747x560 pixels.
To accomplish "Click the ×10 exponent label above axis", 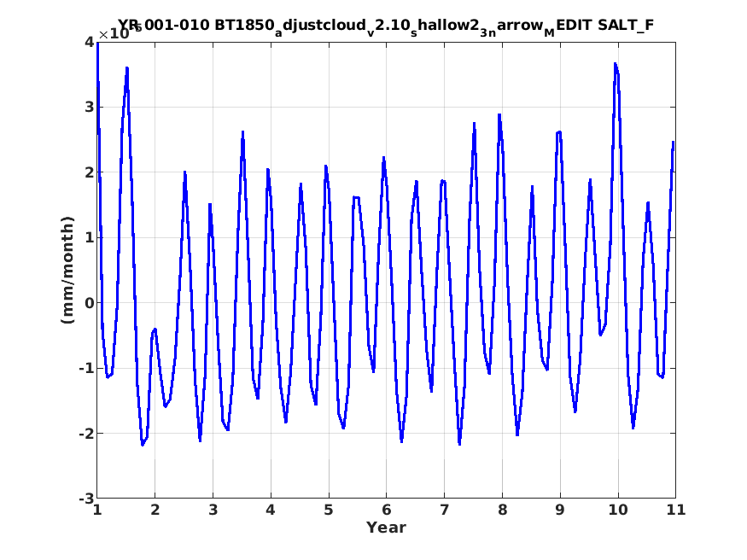I will [x=120, y=32].
